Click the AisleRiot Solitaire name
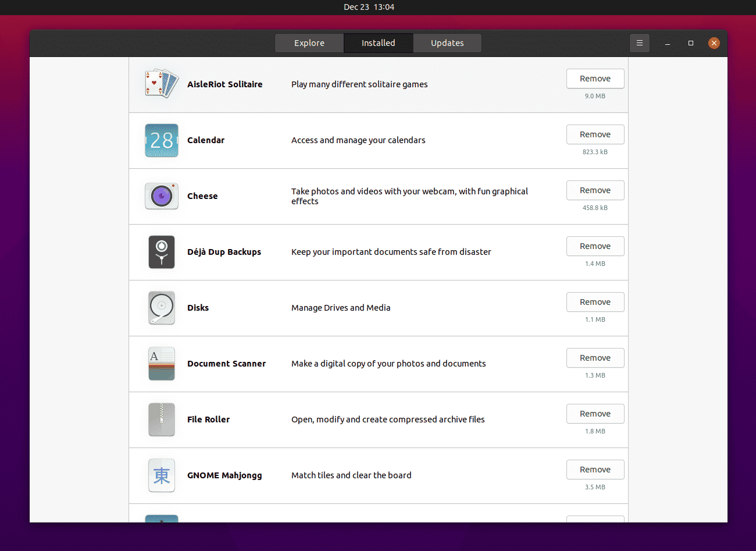The height and width of the screenshot is (551, 756). 225,84
